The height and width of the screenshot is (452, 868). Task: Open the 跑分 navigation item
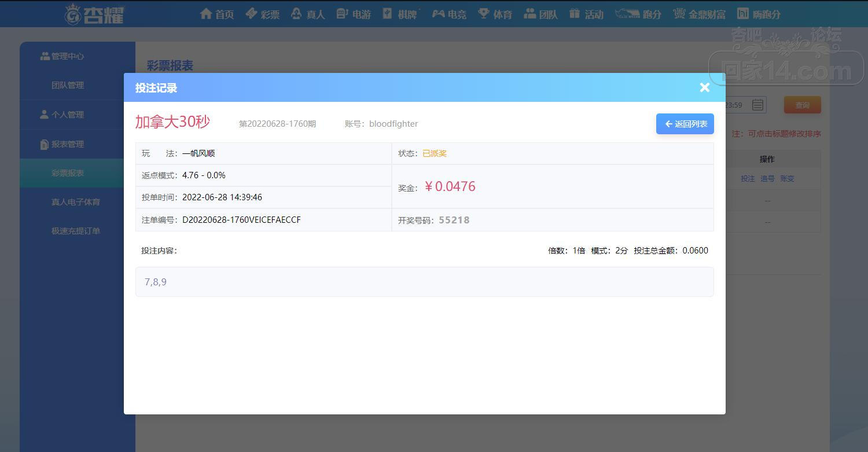click(638, 14)
